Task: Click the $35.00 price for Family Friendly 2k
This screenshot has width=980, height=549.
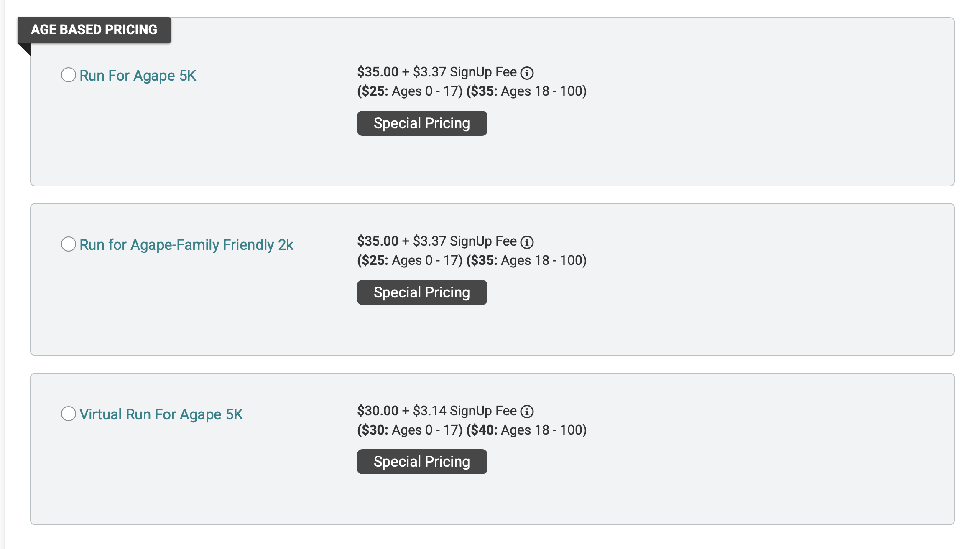Action: pos(378,241)
